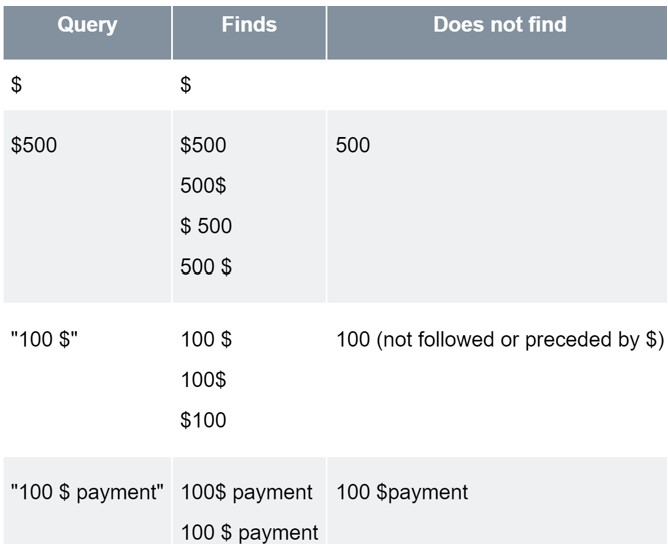Click the Finds column header
The width and height of the screenshot is (668, 544).
[x=249, y=25]
